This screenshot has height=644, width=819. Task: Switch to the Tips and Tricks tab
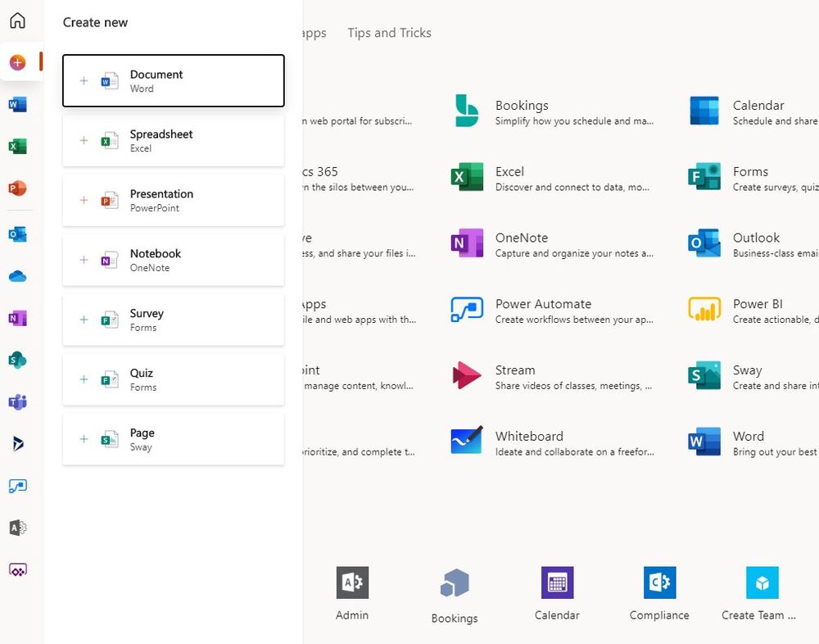pos(389,33)
